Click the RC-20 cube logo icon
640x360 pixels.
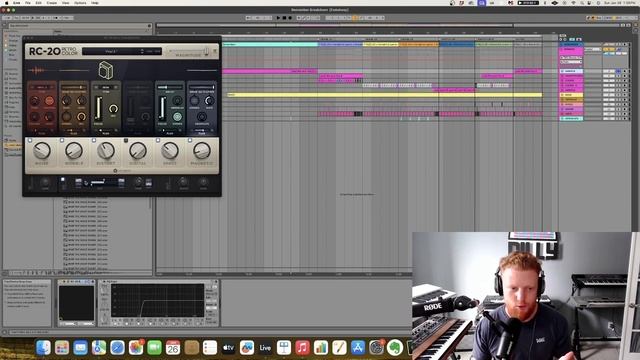106,70
